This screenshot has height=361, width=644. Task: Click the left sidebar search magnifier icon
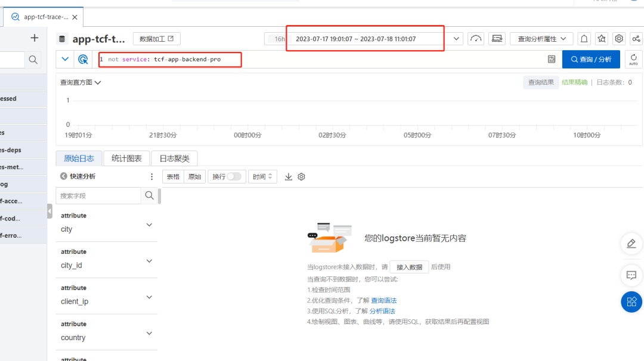[33, 60]
